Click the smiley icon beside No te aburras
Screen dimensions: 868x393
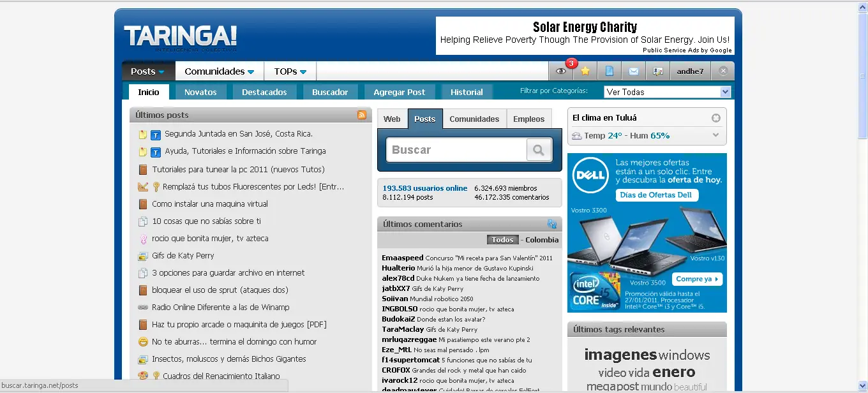click(x=143, y=342)
